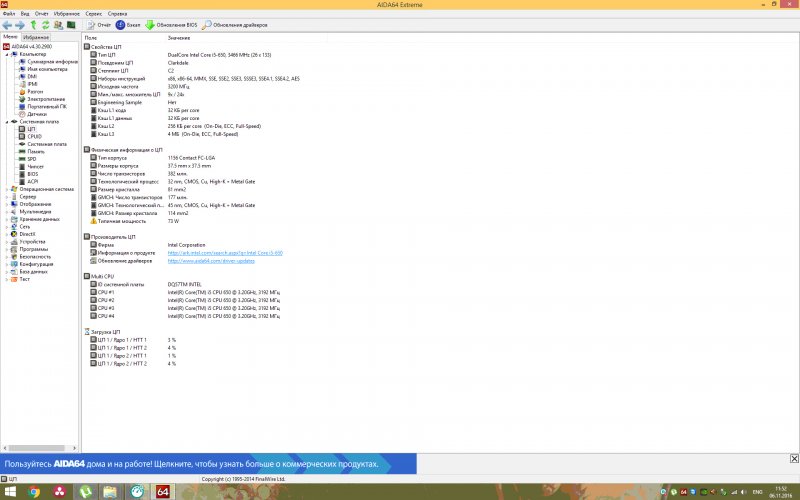Click the Forward arrow toolbar icon

(x=20, y=24)
